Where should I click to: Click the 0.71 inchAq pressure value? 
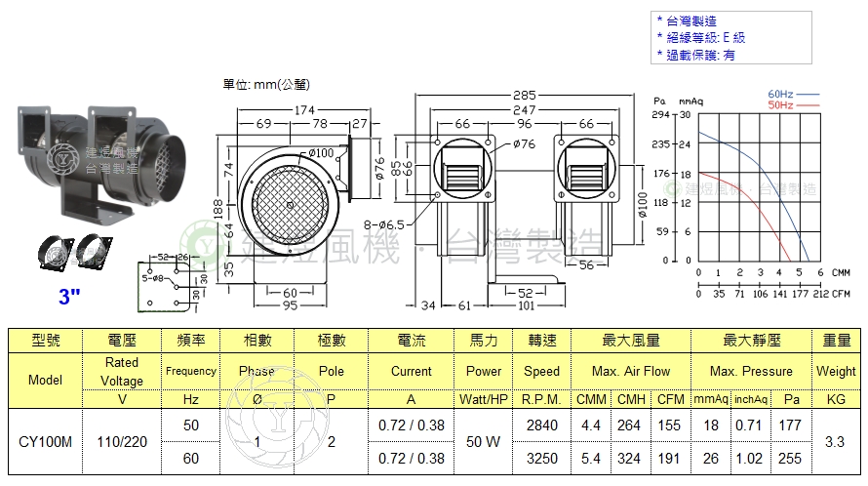(748, 425)
